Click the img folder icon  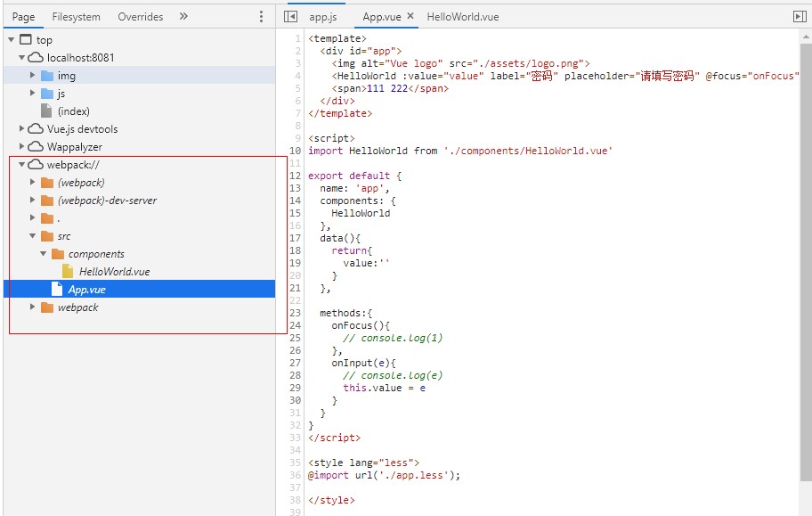pos(47,76)
